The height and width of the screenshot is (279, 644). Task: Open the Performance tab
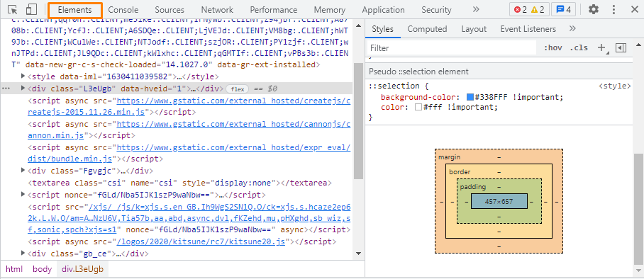(274, 10)
